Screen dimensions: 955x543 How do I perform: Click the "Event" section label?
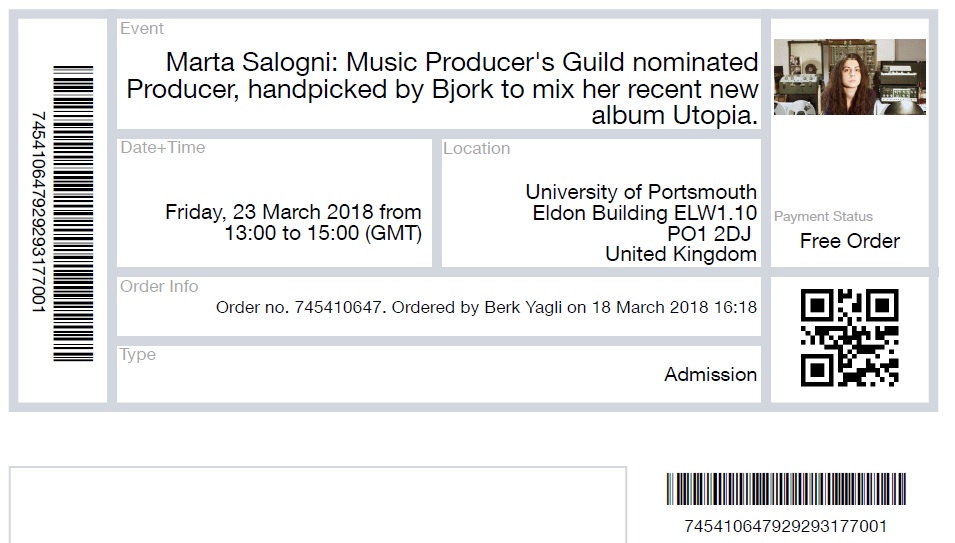click(x=142, y=29)
